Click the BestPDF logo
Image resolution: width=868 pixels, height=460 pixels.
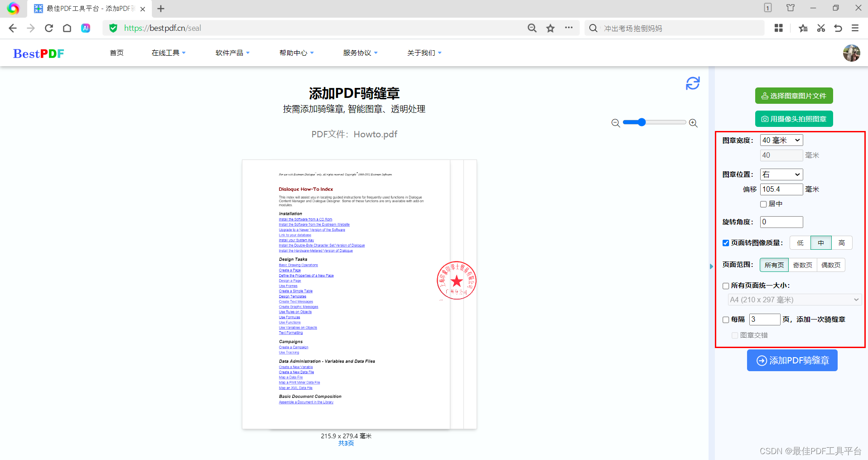pos(39,53)
